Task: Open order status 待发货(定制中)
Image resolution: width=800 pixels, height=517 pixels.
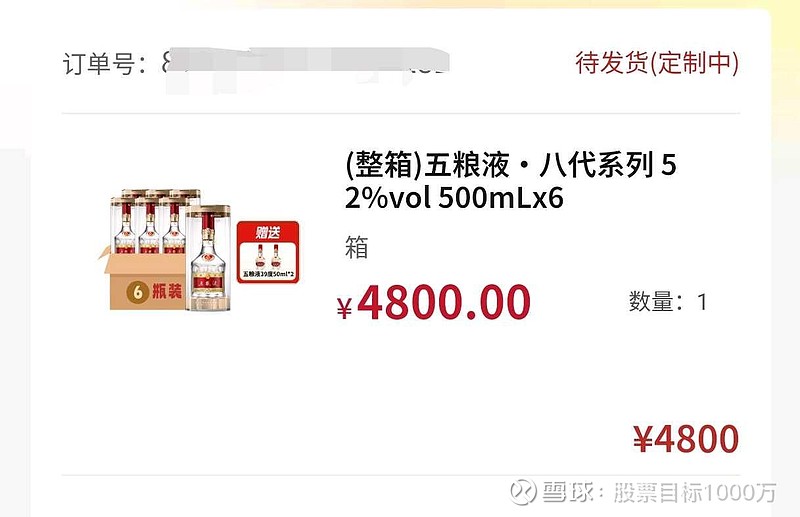Action: 657,63
